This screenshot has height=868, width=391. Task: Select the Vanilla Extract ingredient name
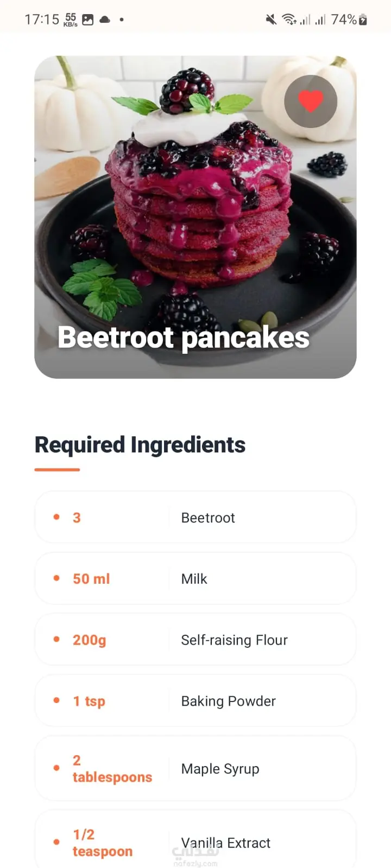pyautogui.click(x=226, y=843)
